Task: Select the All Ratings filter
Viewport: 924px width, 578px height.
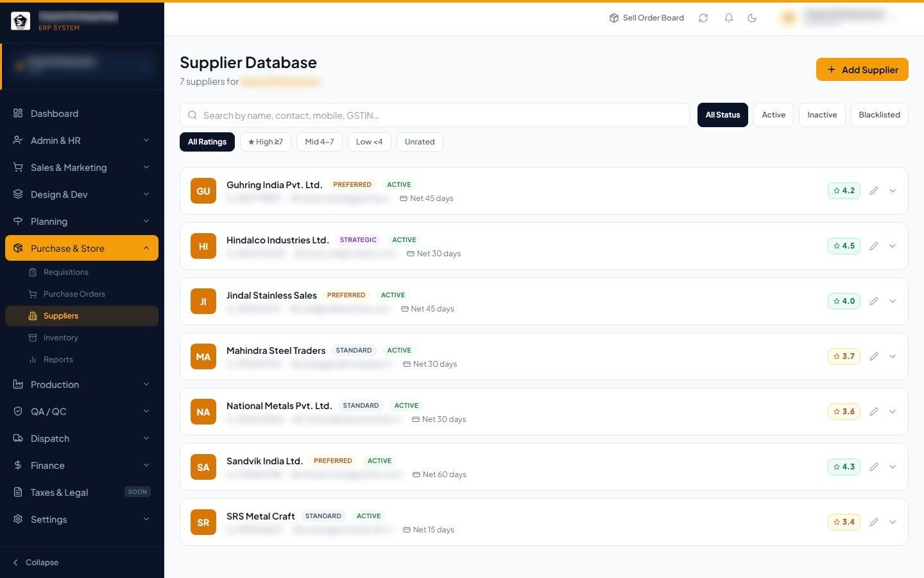Action: click(x=207, y=142)
